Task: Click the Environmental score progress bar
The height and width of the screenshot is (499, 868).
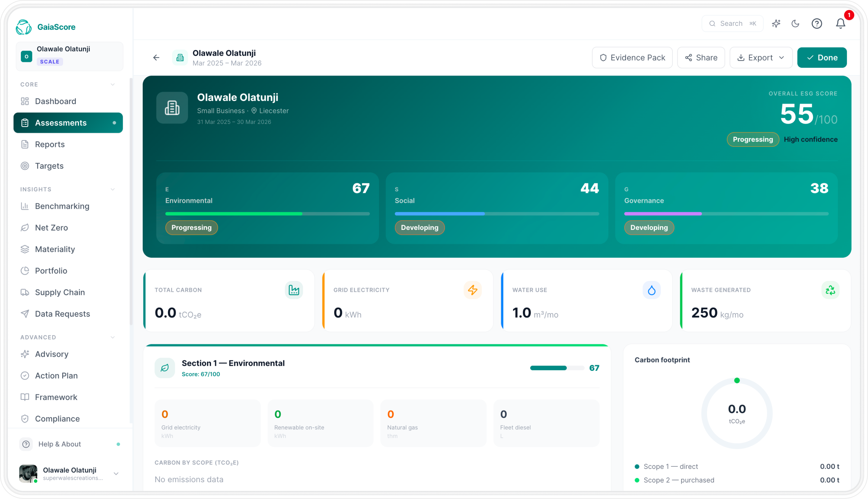Action: 267,214
